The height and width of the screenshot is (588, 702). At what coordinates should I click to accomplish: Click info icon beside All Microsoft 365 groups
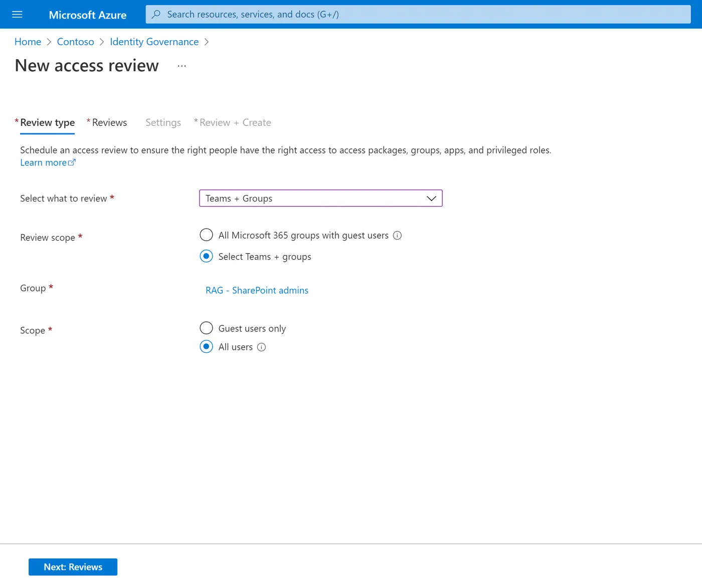397,236
